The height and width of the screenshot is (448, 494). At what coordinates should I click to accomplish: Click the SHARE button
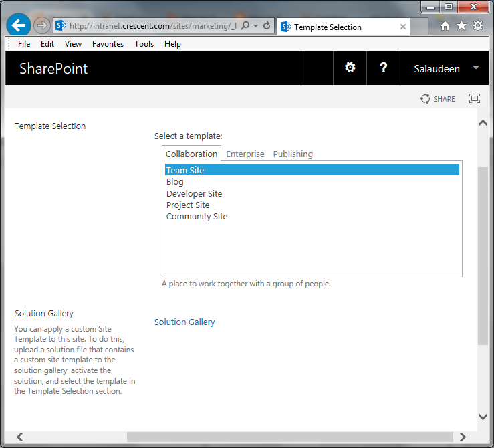(x=438, y=99)
